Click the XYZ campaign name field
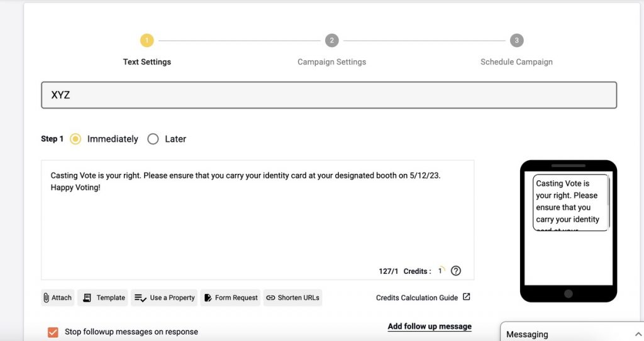 click(x=328, y=95)
